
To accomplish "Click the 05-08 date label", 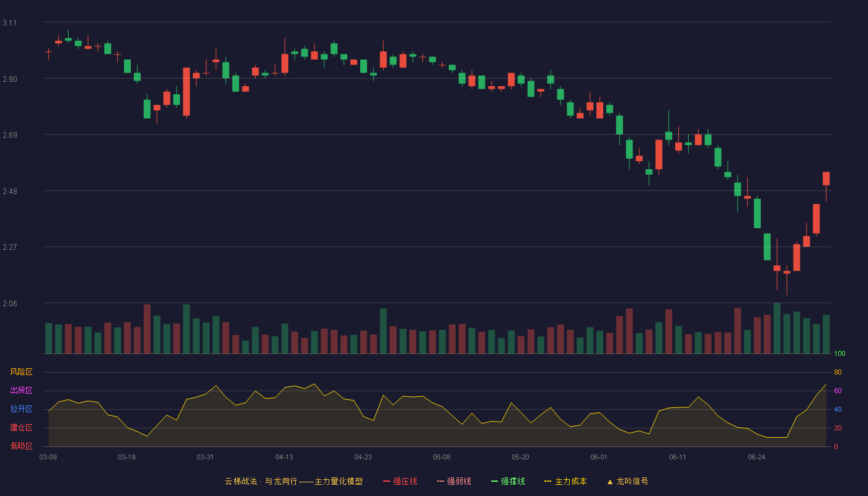I will click(441, 457).
